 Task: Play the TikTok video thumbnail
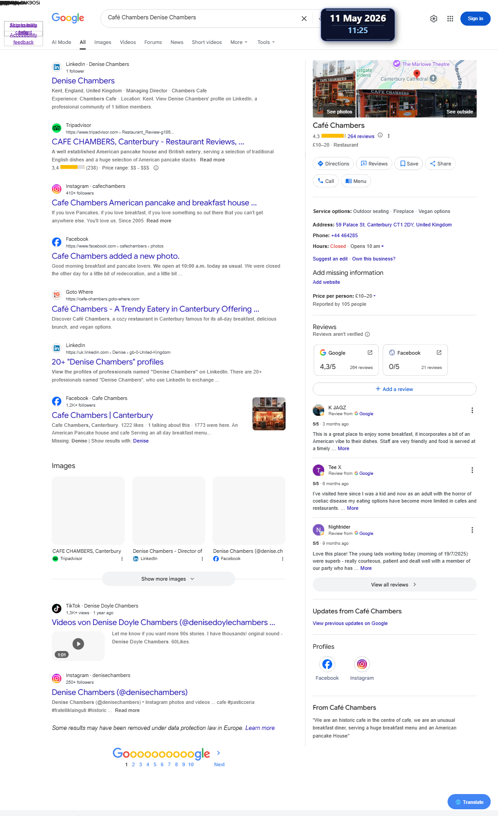pos(78,646)
